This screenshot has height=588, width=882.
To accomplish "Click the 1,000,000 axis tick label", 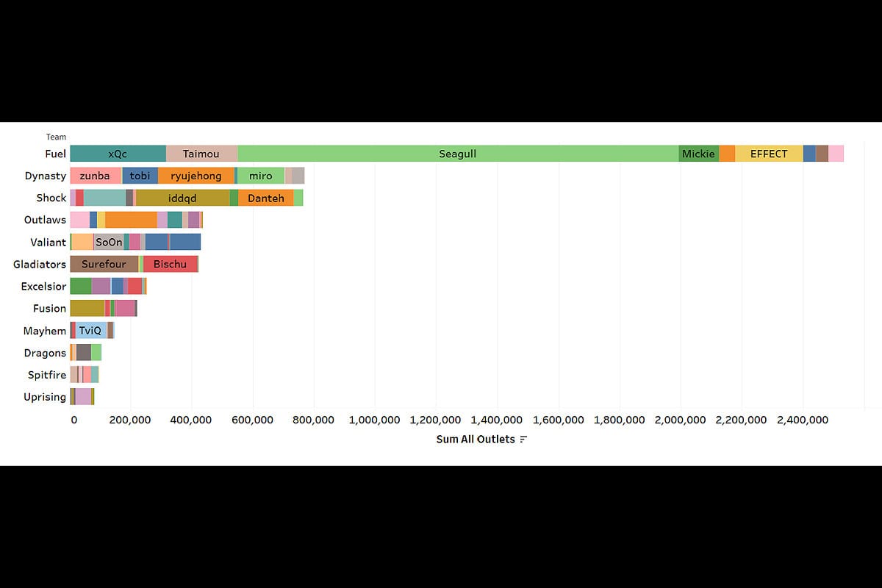I will 375,420.
